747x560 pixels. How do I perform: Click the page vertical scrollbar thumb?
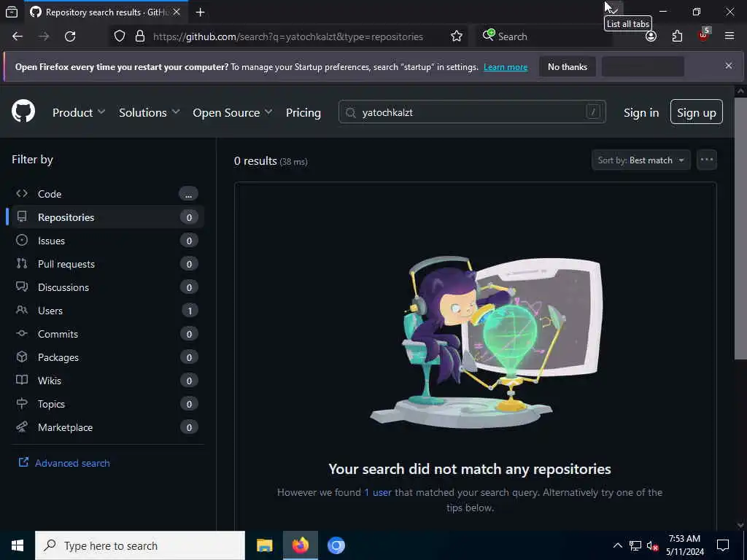(740, 228)
